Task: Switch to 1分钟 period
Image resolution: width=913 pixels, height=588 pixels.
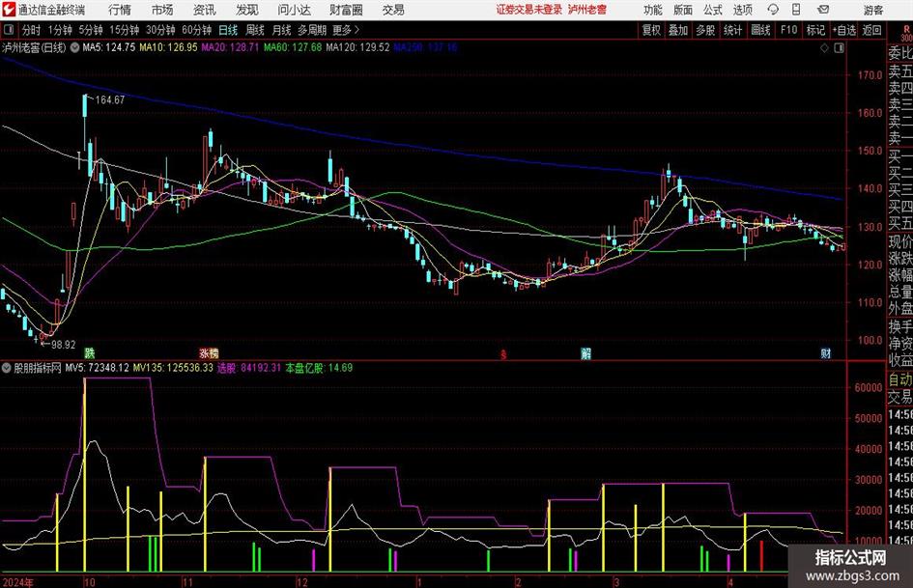Action: point(60,30)
